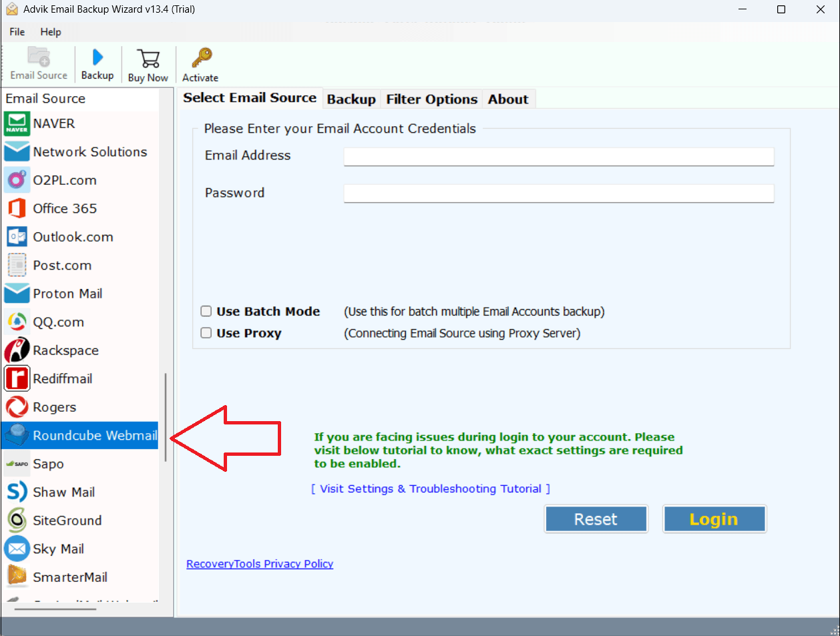The image size is (840, 636).
Task: Select the Rediffmail icon
Action: [x=17, y=379]
